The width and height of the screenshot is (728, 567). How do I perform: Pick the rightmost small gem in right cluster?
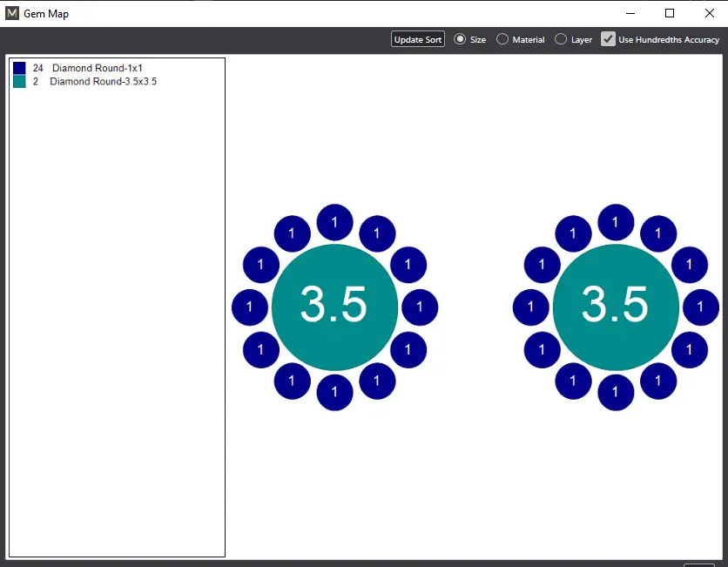coord(701,307)
